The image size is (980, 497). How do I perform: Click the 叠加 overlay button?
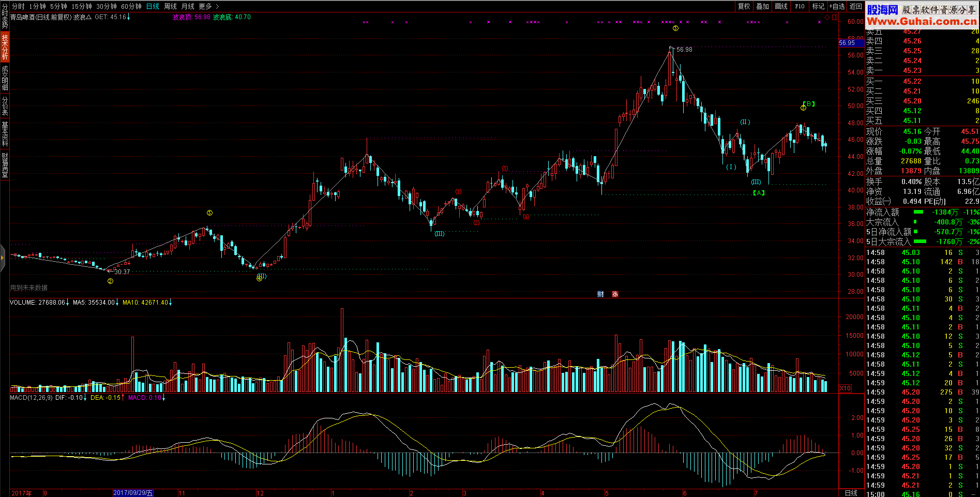tap(763, 6)
